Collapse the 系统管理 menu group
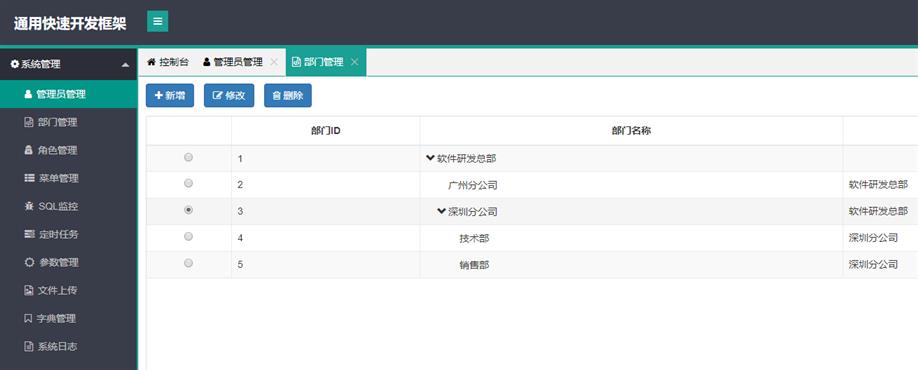This screenshot has height=370, width=918. [x=68, y=64]
